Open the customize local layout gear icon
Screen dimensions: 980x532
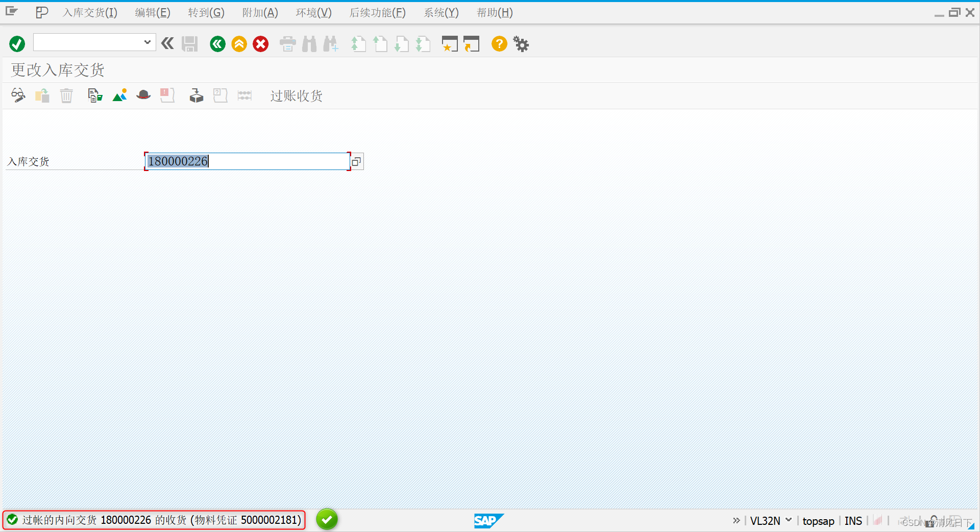click(x=521, y=44)
